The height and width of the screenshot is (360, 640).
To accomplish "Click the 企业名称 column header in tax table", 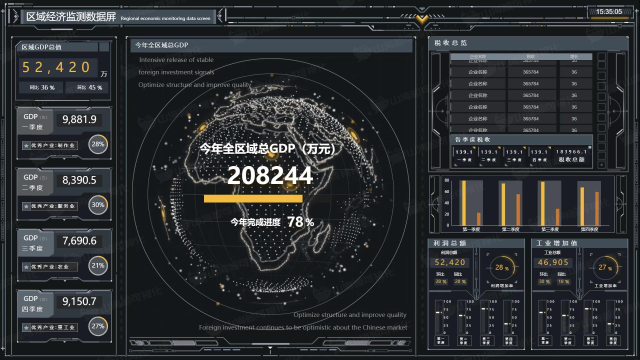I will point(478,57).
